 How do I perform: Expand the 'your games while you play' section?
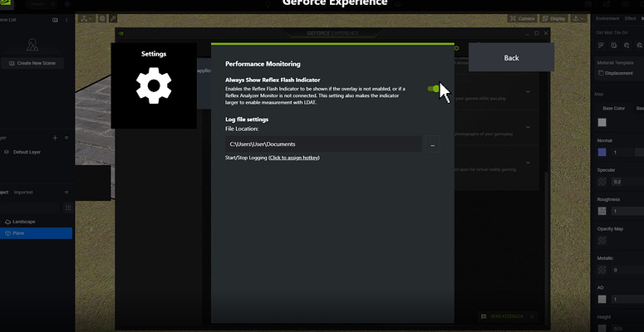point(528,91)
